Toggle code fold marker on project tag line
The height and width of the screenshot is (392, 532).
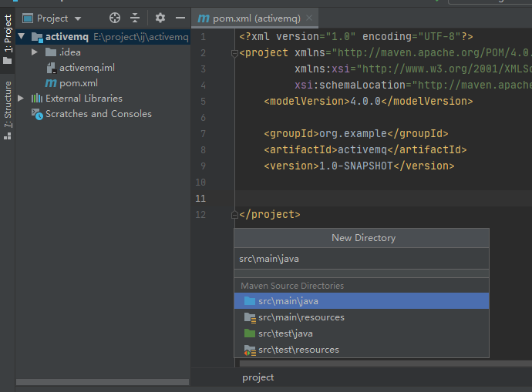[234, 53]
